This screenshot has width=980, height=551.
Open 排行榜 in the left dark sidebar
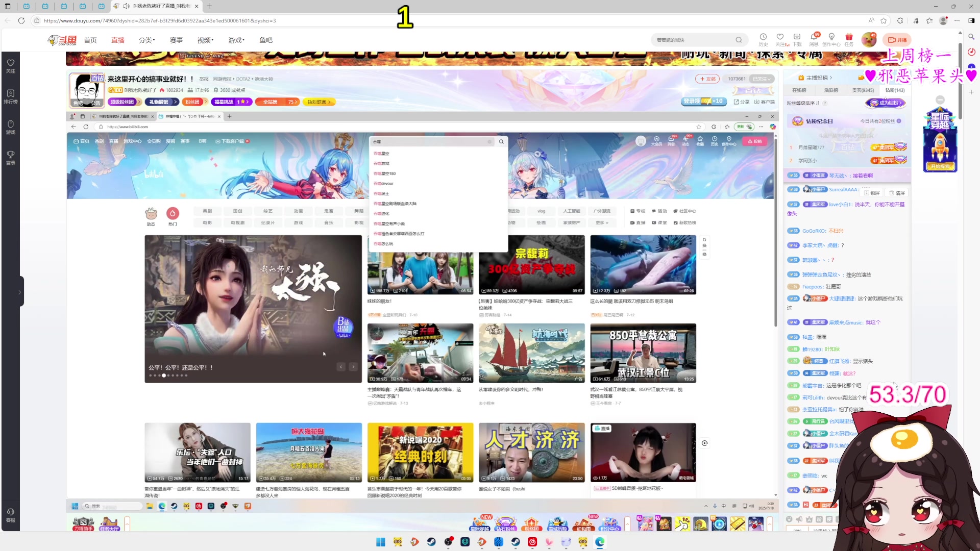11,96
